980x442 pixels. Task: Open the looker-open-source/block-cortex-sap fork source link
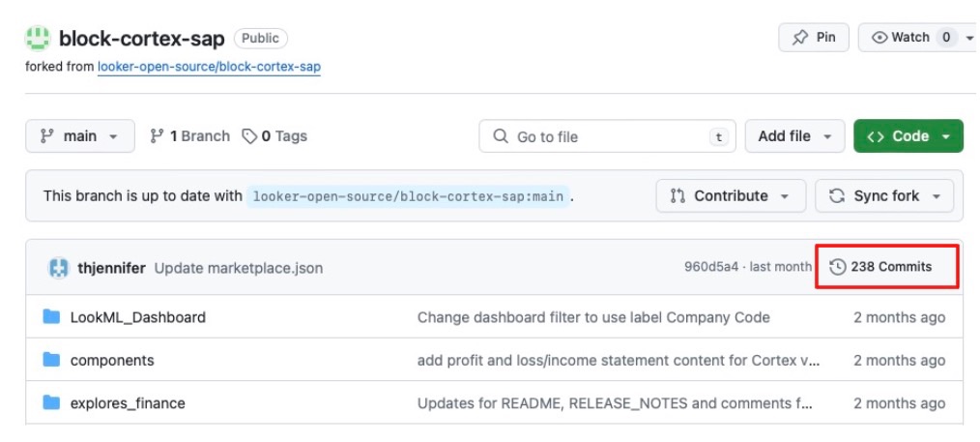point(209,67)
